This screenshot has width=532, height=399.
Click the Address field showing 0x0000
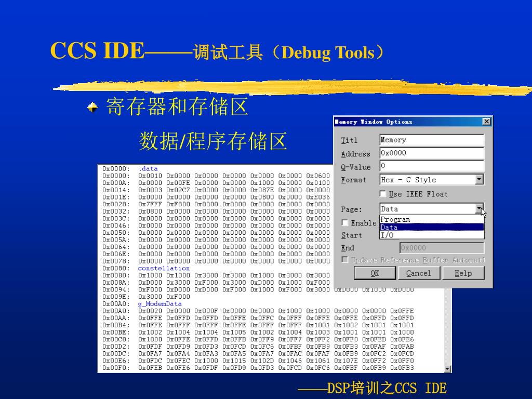pos(432,153)
